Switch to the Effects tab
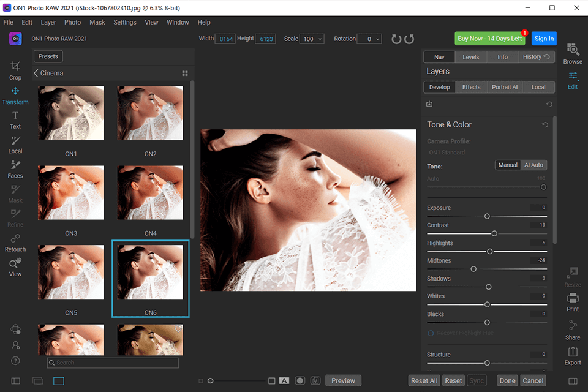The width and height of the screenshot is (588, 392). [471, 87]
